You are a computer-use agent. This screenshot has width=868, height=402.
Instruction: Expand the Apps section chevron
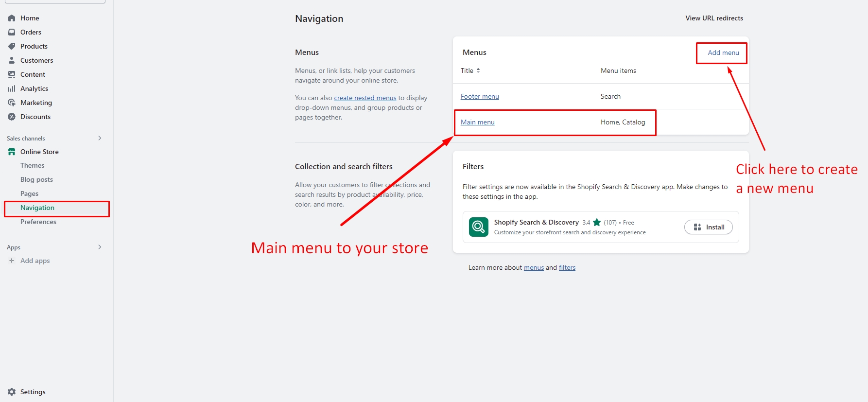click(100, 247)
